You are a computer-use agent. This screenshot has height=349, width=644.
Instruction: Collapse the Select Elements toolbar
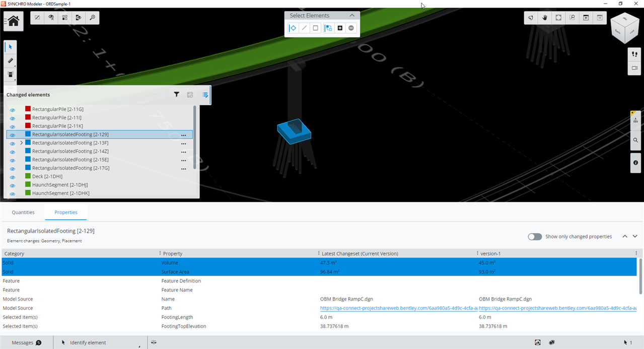pyautogui.click(x=352, y=15)
